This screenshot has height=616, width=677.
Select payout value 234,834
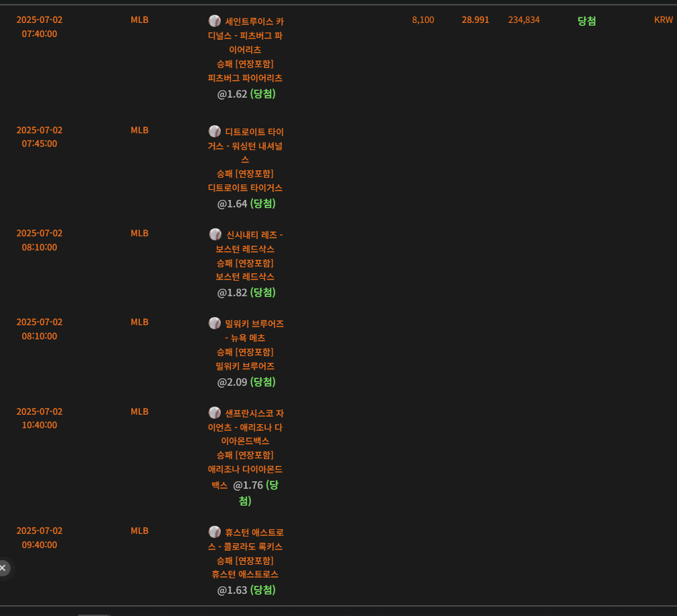click(524, 20)
